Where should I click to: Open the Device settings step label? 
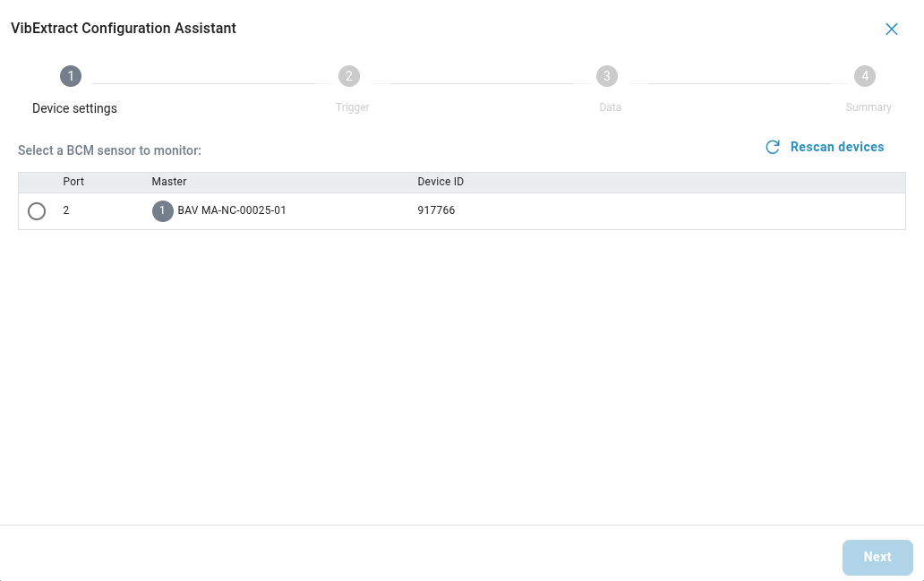click(74, 108)
